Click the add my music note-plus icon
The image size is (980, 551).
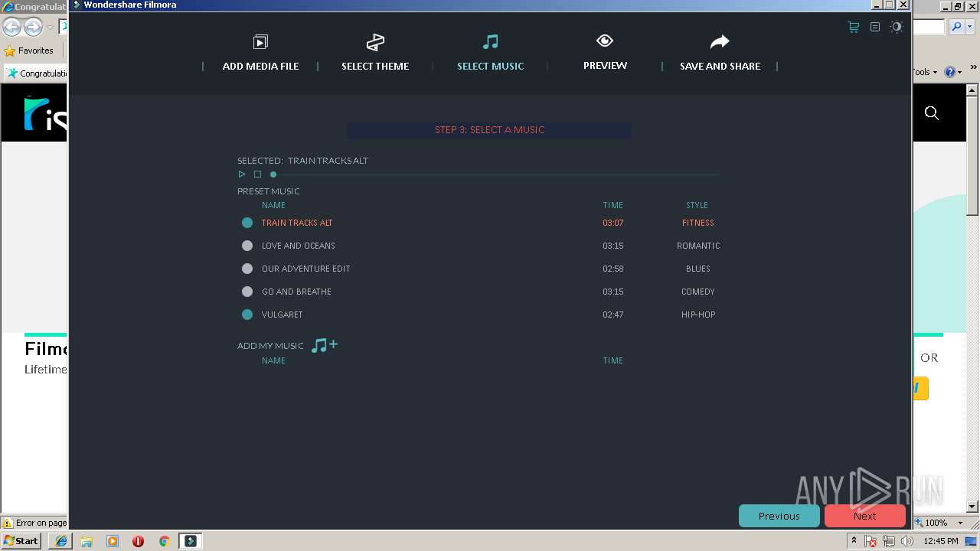pyautogui.click(x=325, y=345)
